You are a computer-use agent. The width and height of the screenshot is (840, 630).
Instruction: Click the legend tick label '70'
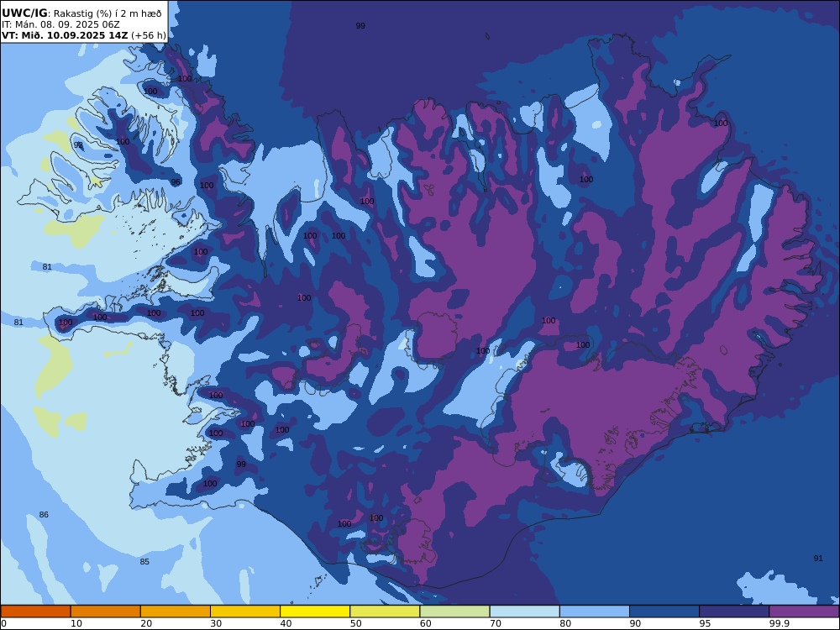pos(496,623)
